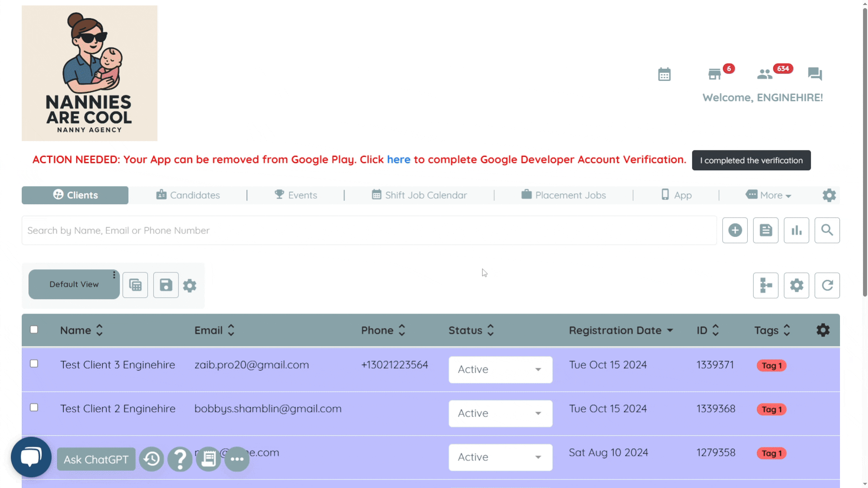Open Status dropdown for Test Client 2 Enginehire

point(500,413)
